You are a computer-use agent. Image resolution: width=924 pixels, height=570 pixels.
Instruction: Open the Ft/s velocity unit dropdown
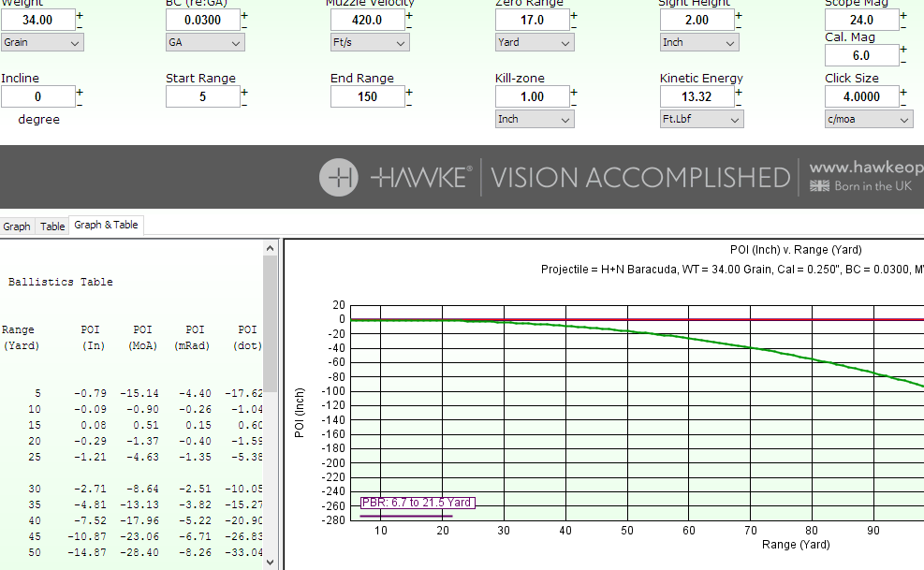370,42
